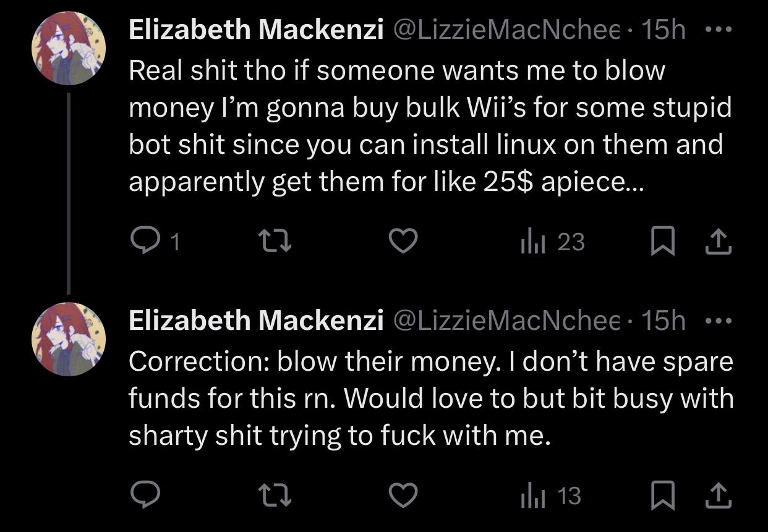The height and width of the screenshot is (532, 768).
Task: Like the Correction tweet
Action: click(x=403, y=495)
